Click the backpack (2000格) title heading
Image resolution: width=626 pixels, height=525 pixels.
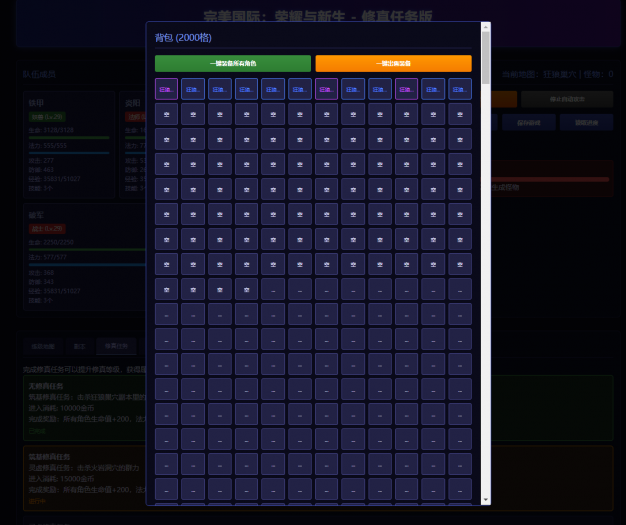coord(183,38)
